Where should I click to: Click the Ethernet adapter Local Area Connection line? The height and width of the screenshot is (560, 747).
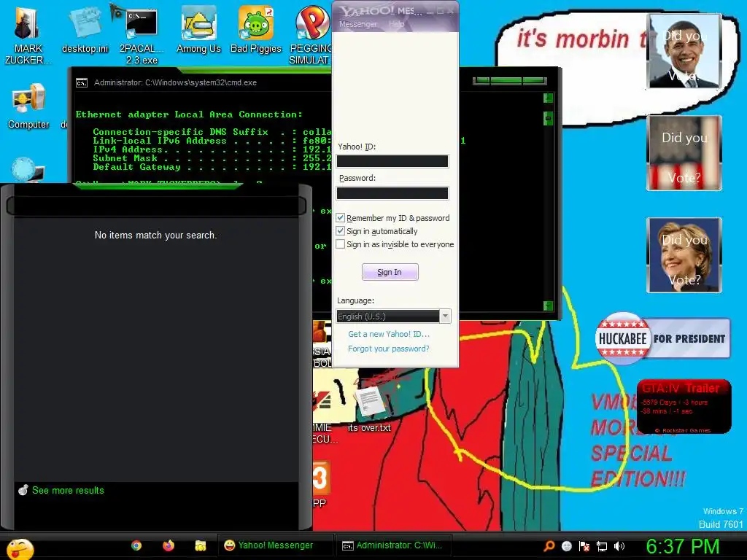pos(189,114)
